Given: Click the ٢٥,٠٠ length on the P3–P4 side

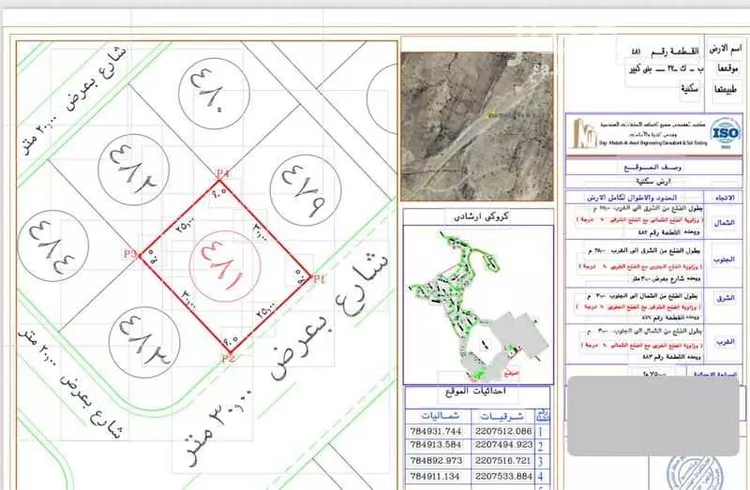Looking at the screenshot, I should (186, 226).
